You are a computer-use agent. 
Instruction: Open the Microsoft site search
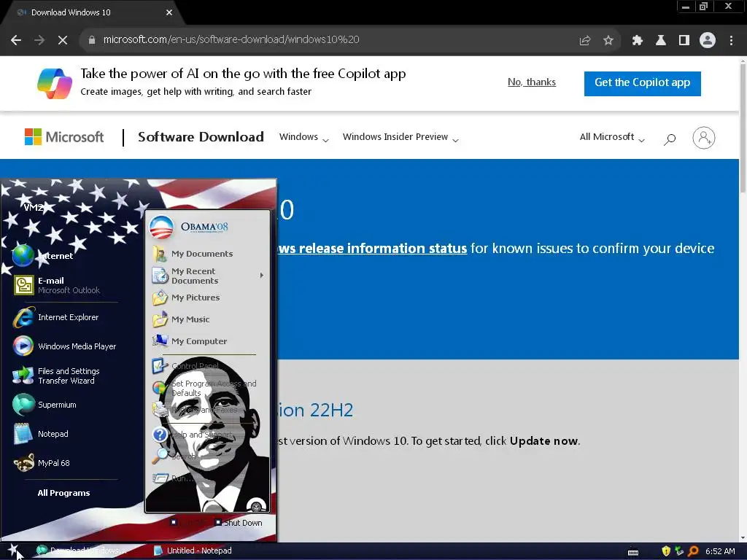pyautogui.click(x=670, y=139)
